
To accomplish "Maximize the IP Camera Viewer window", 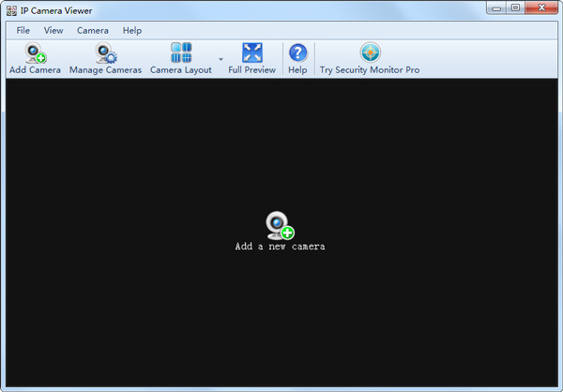I will click(515, 8).
